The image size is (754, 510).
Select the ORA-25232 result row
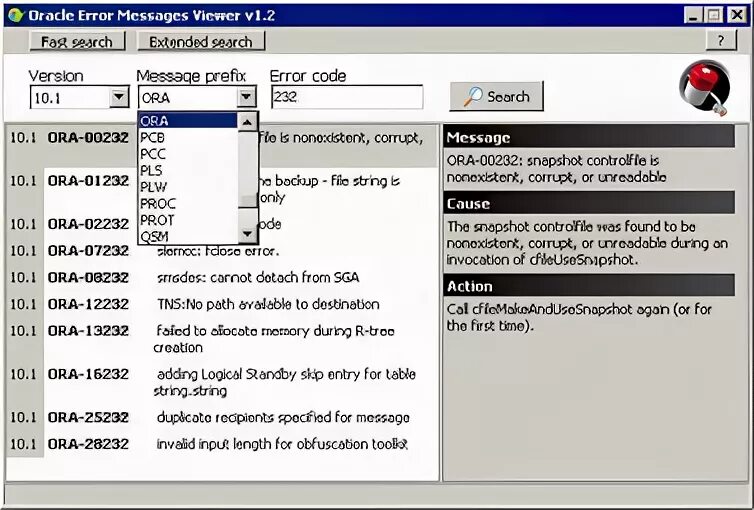click(222, 417)
